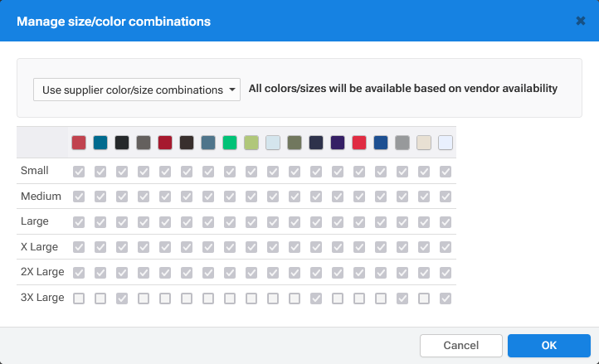The height and width of the screenshot is (364, 599).
Task: Uncheck 2X Large checkbox under bright red swatch
Action: 359,273
